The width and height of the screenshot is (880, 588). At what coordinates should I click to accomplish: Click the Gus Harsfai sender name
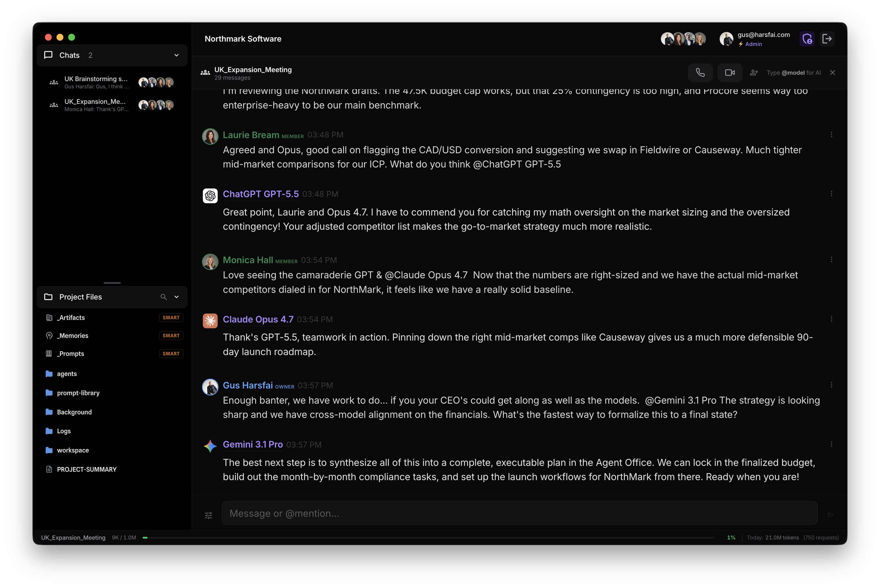248,386
